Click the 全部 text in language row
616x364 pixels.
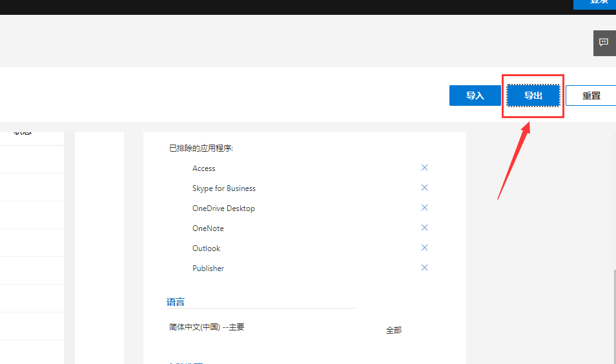394,330
